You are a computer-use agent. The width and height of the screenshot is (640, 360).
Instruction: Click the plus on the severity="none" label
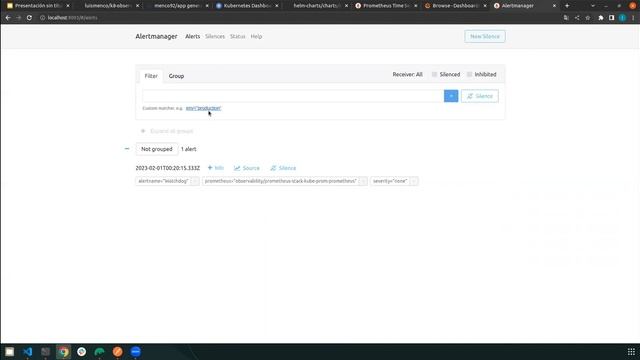(x=414, y=181)
